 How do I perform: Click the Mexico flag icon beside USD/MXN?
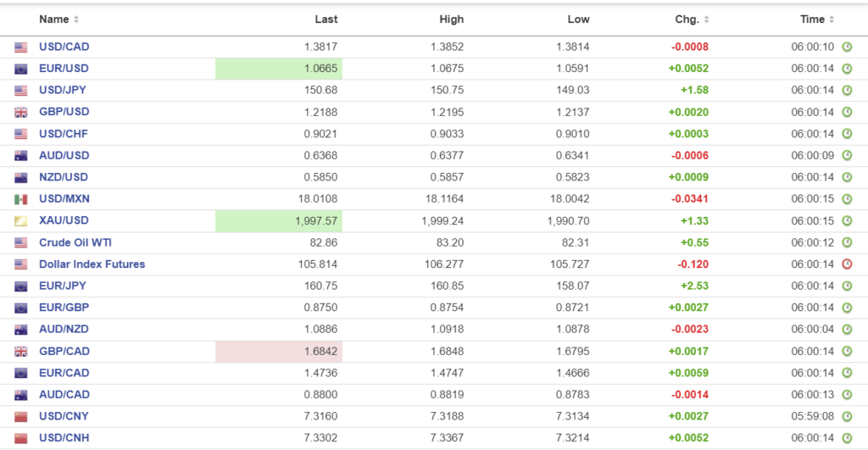tap(21, 199)
